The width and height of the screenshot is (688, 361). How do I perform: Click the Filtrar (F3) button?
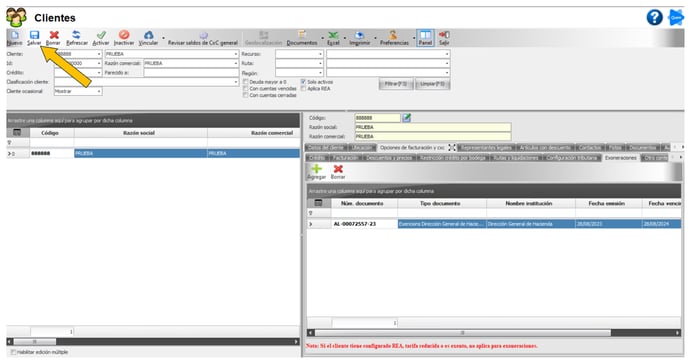tap(396, 84)
